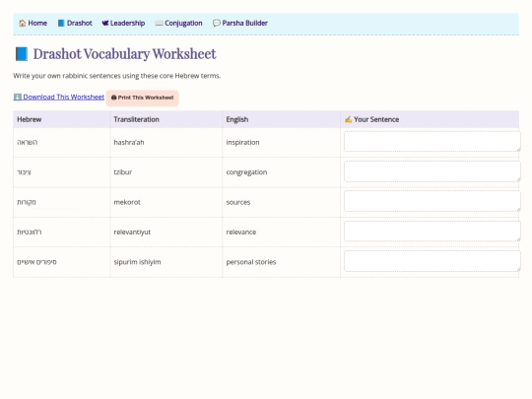Click the English word congregation
The image size is (532, 399).
click(x=246, y=172)
